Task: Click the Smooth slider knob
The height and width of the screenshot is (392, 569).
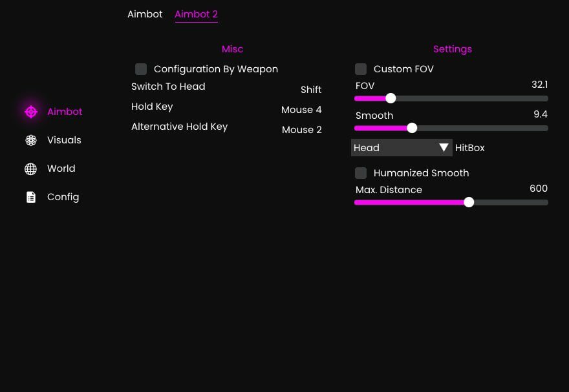Action: coord(412,128)
